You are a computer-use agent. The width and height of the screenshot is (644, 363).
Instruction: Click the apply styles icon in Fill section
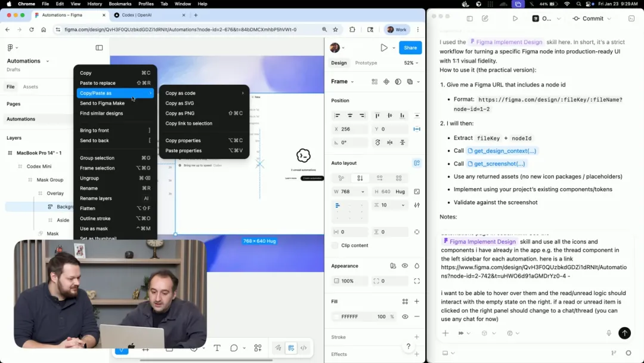pos(405,302)
